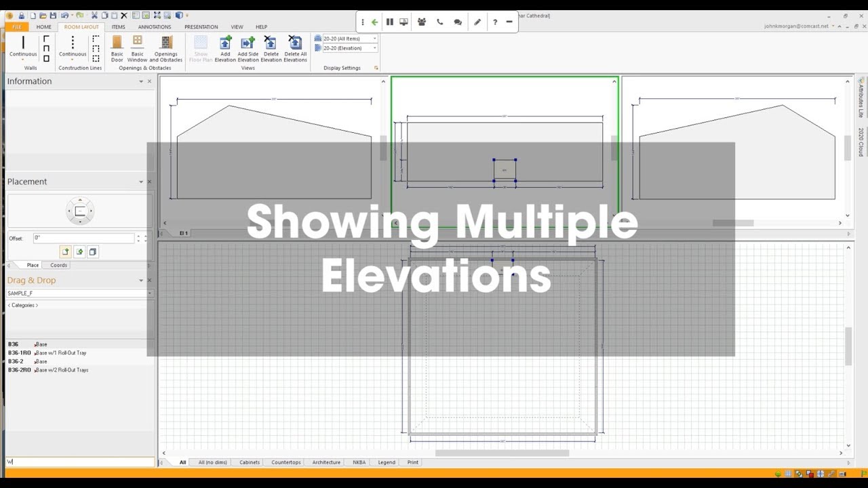Screen dimensions: 868x488
Task: Open Display Settings dialog launcher
Action: 376,68
